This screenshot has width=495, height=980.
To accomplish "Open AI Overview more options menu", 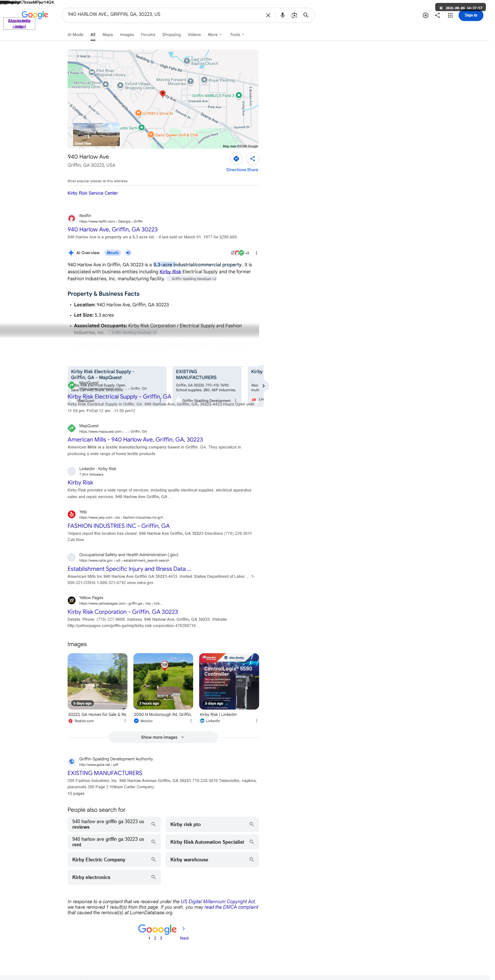I will (x=256, y=253).
